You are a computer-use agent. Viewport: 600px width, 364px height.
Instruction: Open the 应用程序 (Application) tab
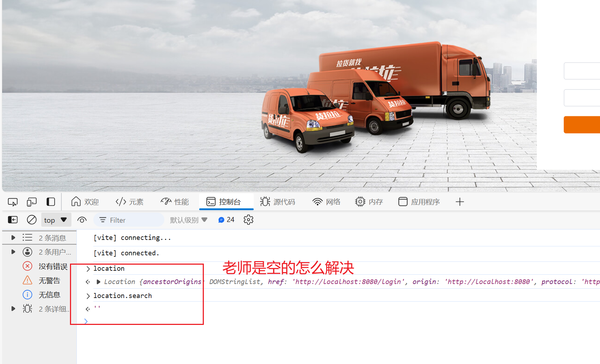tap(419, 202)
